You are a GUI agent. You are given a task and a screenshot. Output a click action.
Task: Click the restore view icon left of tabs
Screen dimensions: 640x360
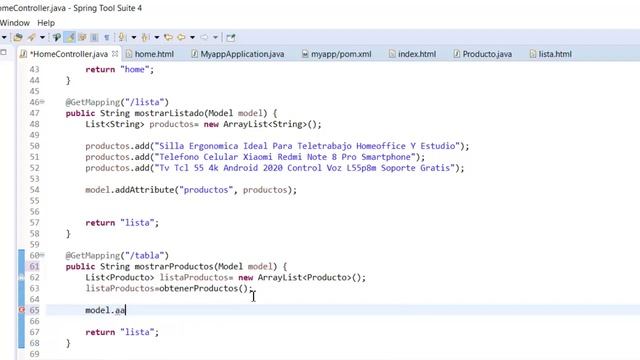click(4, 52)
